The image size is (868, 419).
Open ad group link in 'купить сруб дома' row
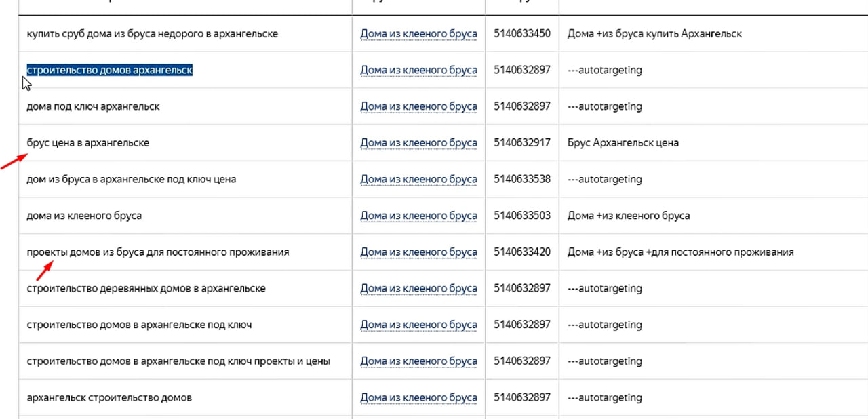click(x=418, y=33)
